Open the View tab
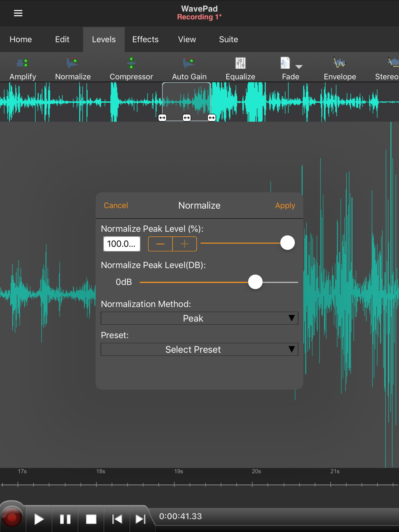Image resolution: width=399 pixels, height=532 pixels. tap(187, 40)
